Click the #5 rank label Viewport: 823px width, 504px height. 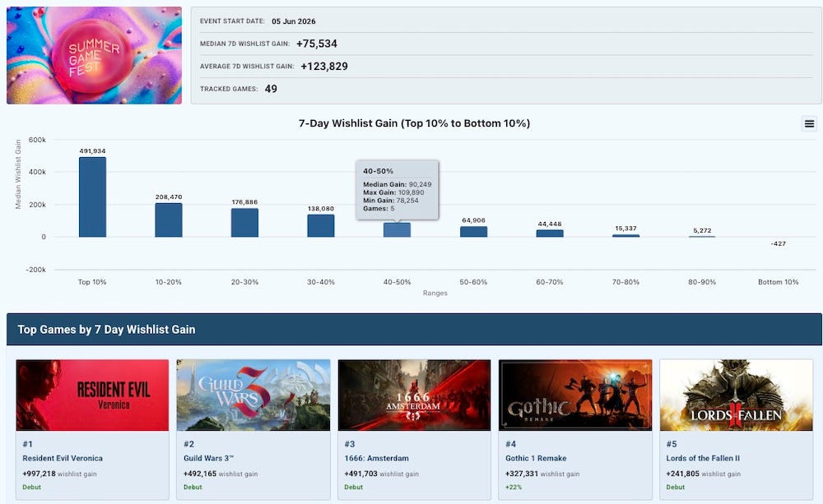tap(672, 444)
